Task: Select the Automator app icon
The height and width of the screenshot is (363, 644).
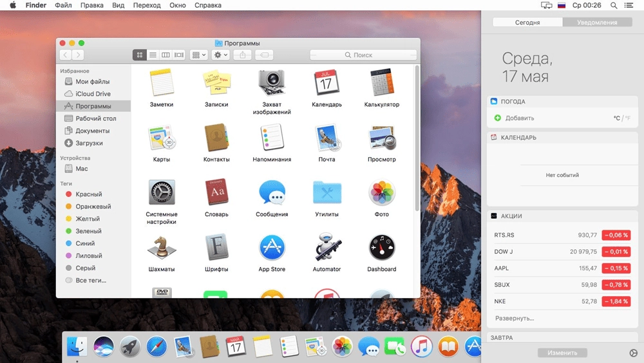Action: (x=327, y=247)
